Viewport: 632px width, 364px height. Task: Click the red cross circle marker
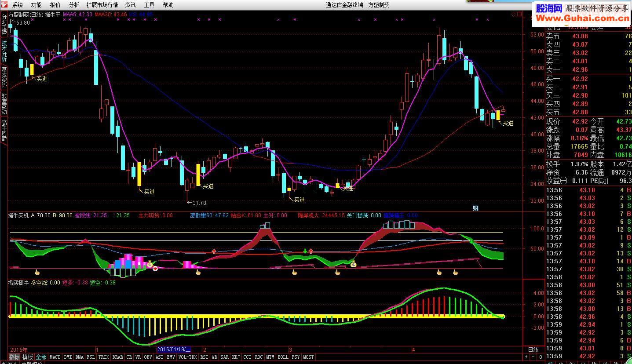click(155, 268)
